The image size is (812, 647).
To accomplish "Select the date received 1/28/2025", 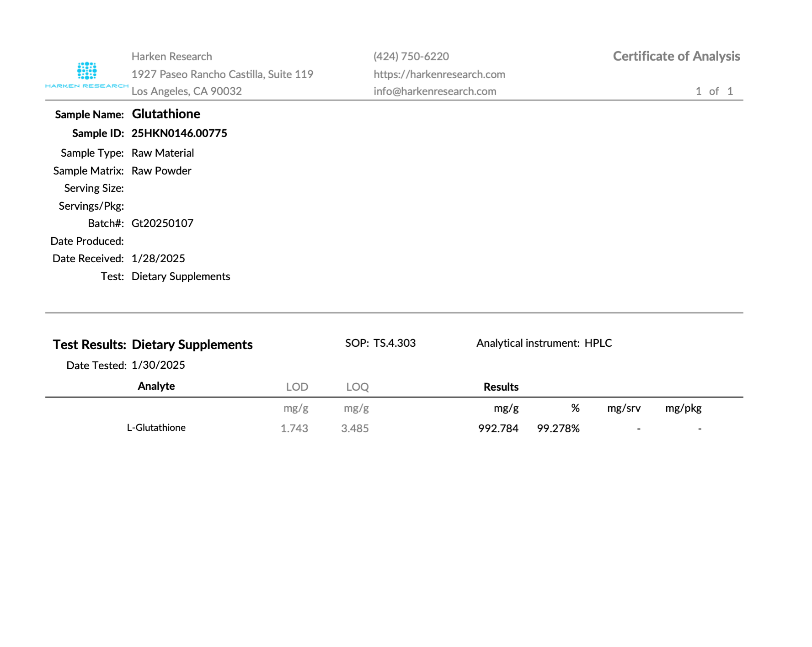I will (158, 259).
